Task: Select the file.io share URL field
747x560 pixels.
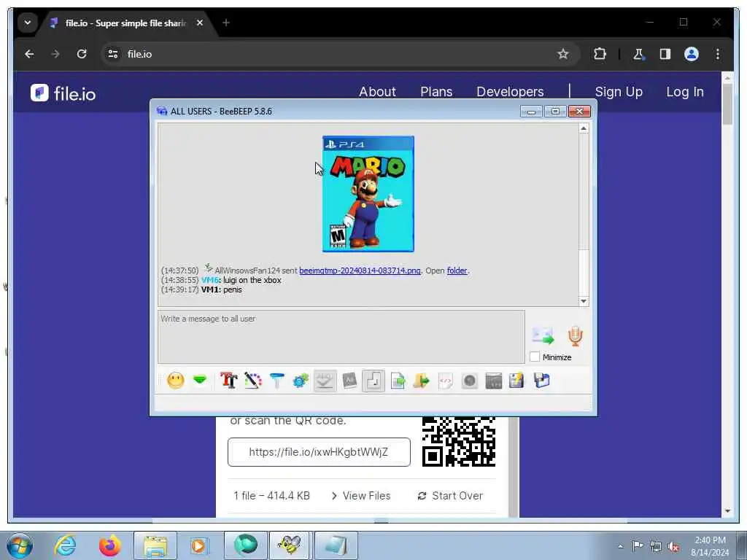Action: pyautogui.click(x=319, y=452)
